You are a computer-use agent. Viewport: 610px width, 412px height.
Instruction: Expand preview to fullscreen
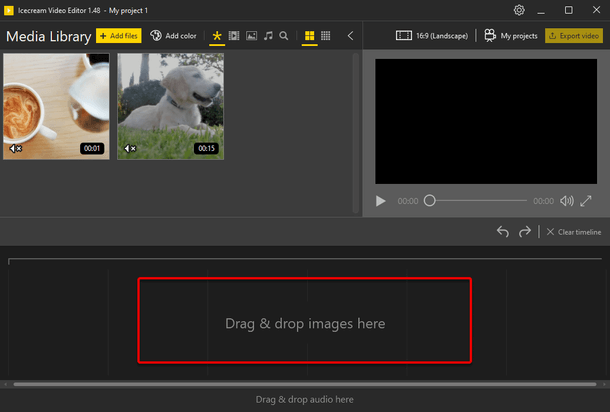585,201
